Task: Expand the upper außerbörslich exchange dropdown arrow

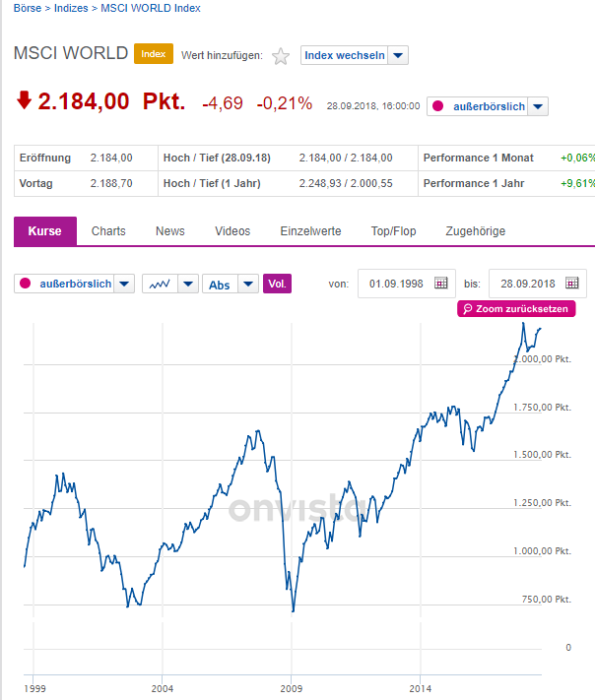Action: coord(538,106)
